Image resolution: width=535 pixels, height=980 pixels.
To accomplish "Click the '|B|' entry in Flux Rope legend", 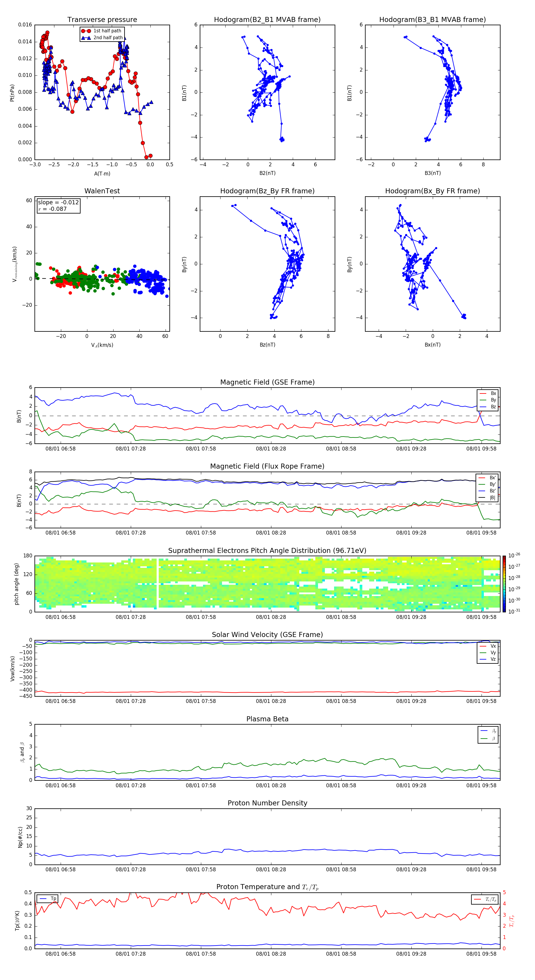I will point(487,498).
